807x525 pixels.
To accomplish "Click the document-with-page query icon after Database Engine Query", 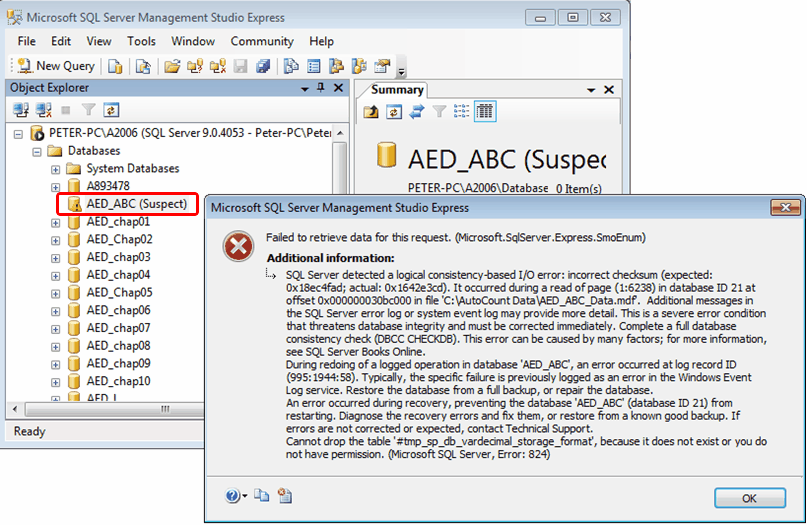I will [x=143, y=66].
